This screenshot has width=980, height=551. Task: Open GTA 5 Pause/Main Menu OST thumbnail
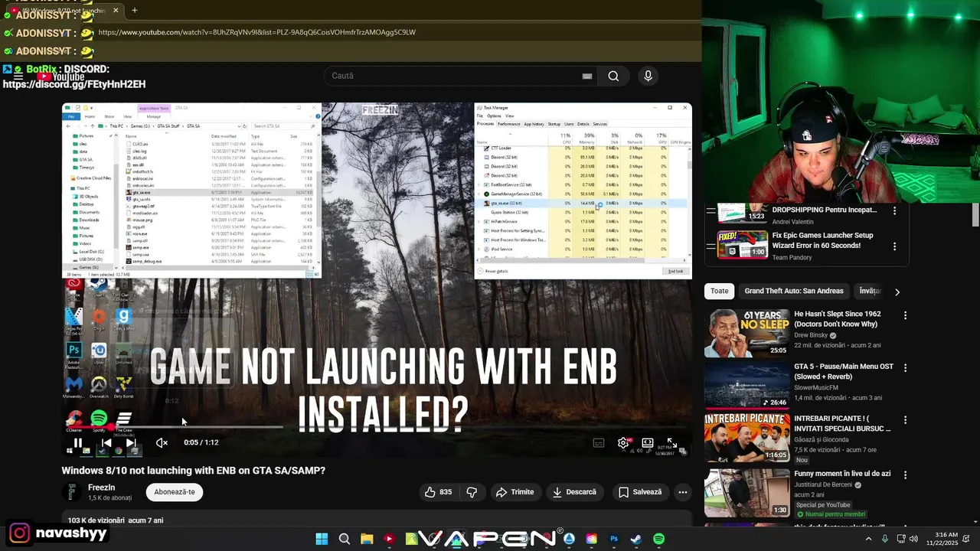click(746, 385)
